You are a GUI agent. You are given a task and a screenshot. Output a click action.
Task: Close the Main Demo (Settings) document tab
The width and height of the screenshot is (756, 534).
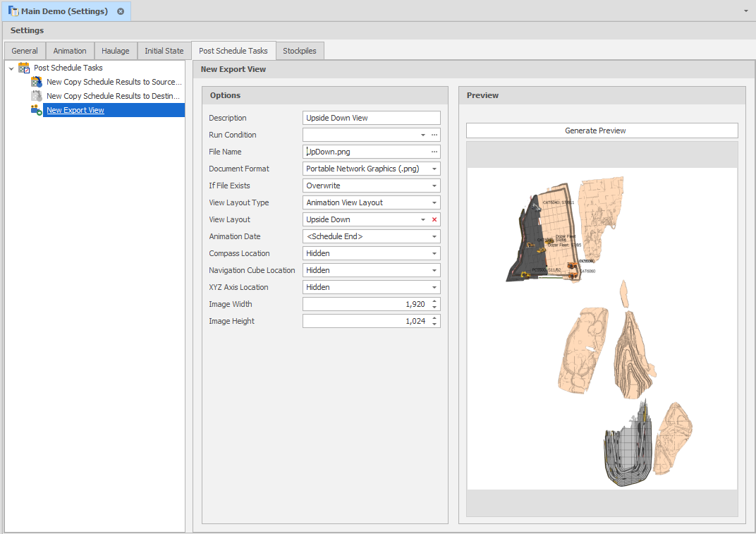pyautogui.click(x=121, y=11)
